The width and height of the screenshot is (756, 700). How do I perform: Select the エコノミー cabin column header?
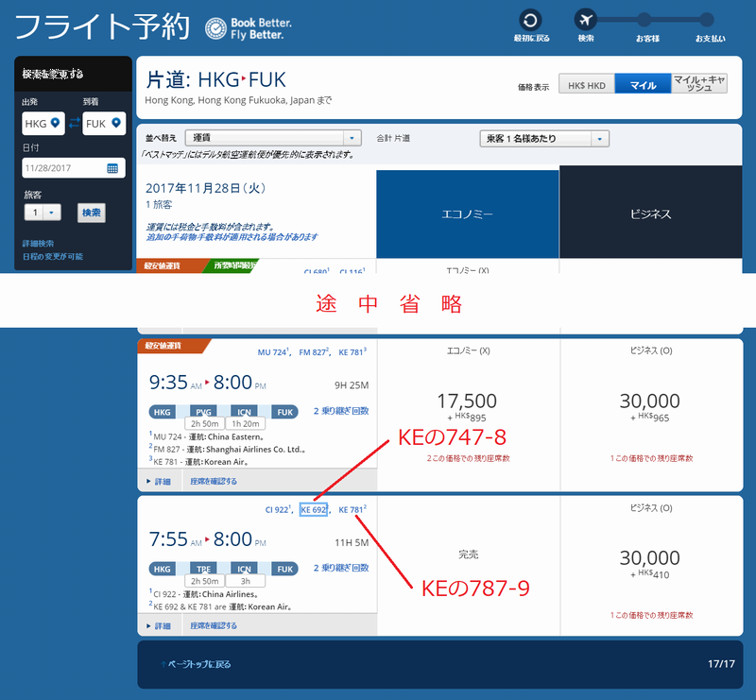[467, 214]
